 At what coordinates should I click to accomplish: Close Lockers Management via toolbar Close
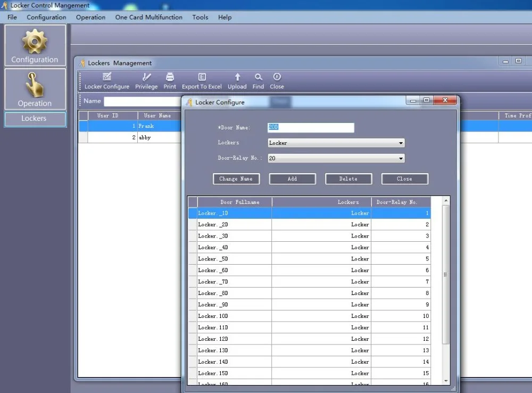point(277,81)
